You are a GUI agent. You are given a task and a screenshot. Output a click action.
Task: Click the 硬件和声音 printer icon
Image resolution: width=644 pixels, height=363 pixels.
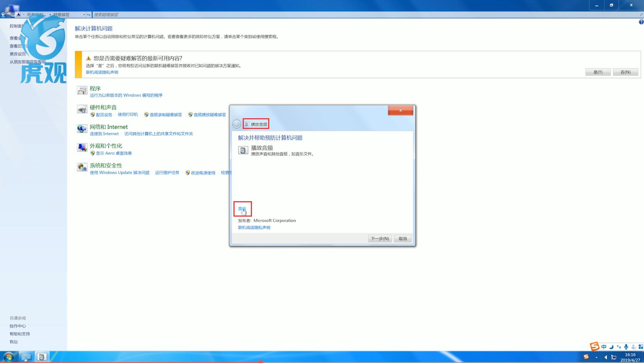[x=82, y=110]
